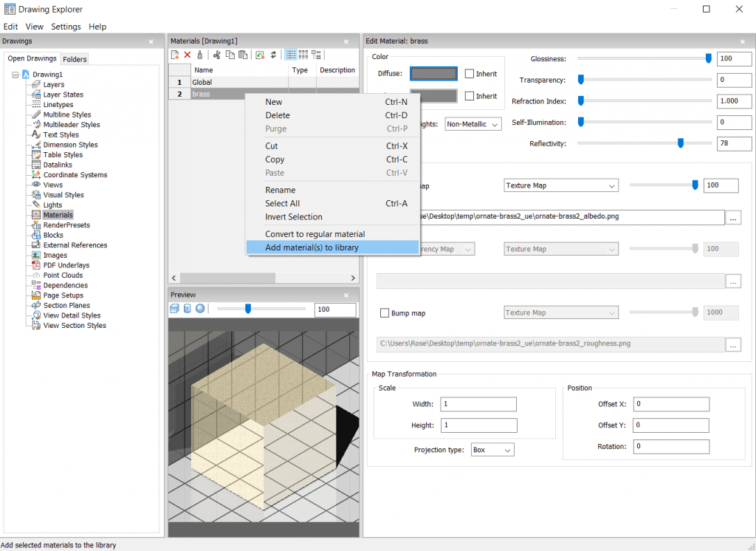Browse for diffuse texture with the ellipsis button
This screenshot has height=551, width=756.
tap(735, 217)
